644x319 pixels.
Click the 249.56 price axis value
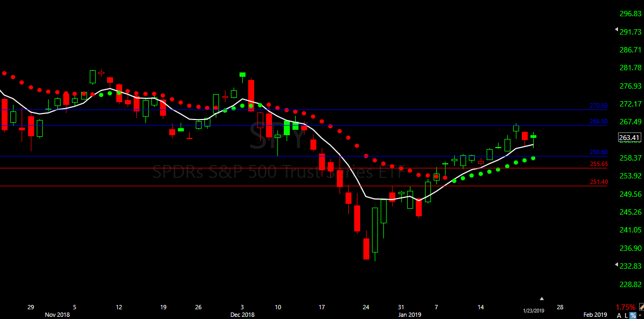[x=630, y=194]
